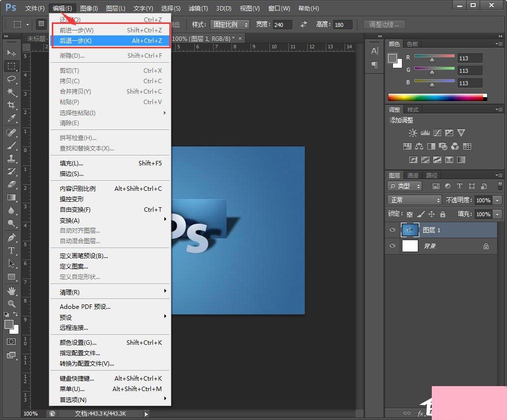Open blend mode 正常 dropdown
Screen dimensions: 507x420
[x=414, y=200]
